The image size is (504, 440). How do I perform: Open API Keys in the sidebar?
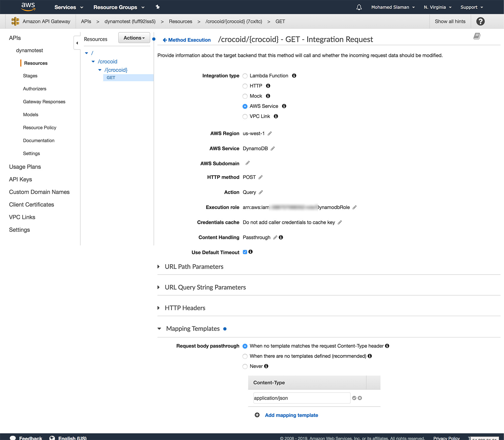20,179
